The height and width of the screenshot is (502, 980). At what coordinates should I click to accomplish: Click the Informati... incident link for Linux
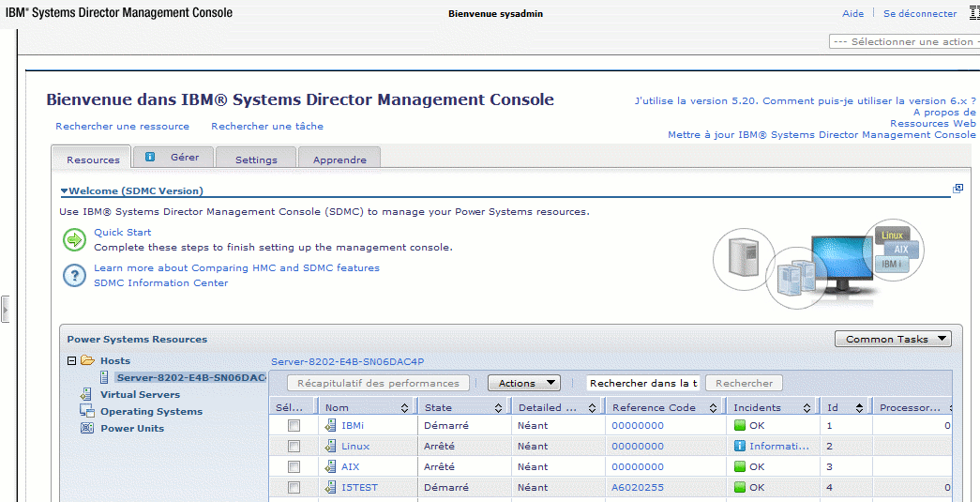point(779,447)
